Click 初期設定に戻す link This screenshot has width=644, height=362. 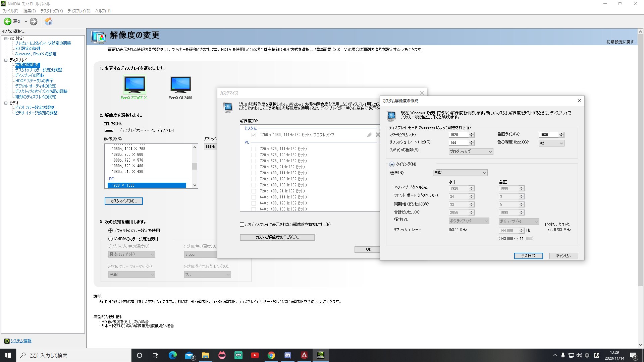(620, 42)
